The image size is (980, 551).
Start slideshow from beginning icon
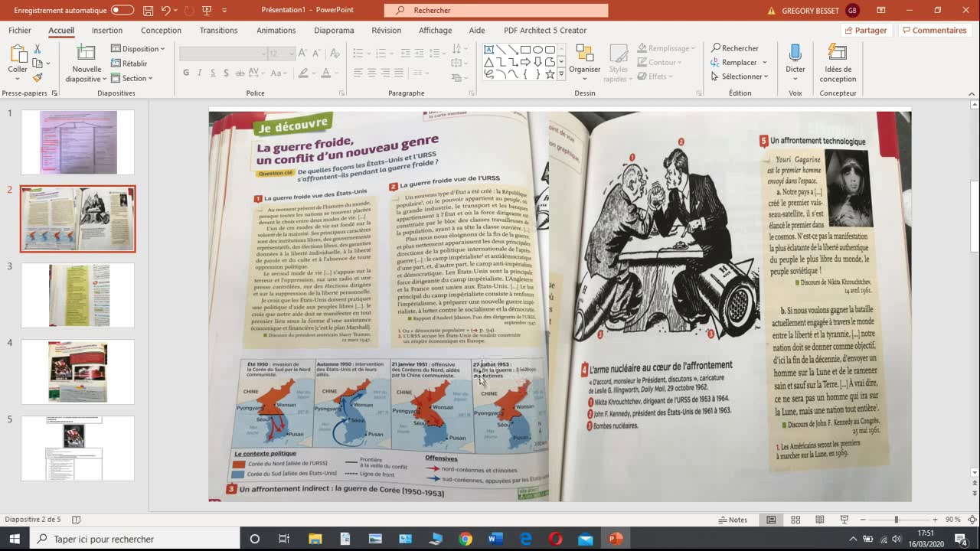pyautogui.click(x=207, y=11)
